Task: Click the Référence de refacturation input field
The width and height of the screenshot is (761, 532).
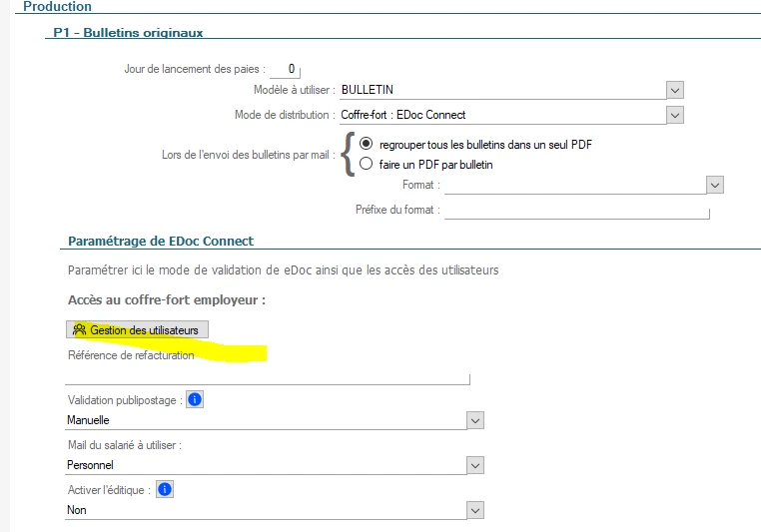Action: click(x=268, y=376)
